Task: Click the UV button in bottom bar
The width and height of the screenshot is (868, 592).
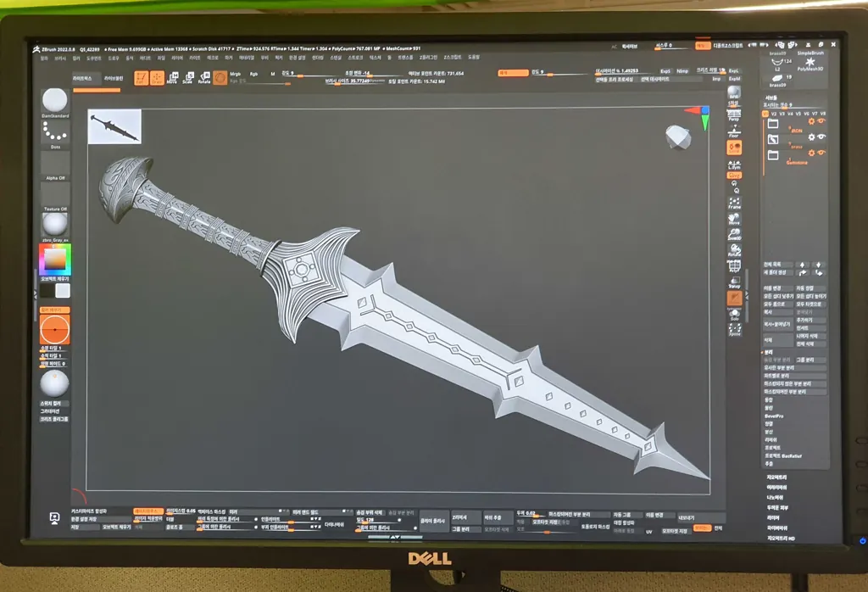Action: point(648,531)
